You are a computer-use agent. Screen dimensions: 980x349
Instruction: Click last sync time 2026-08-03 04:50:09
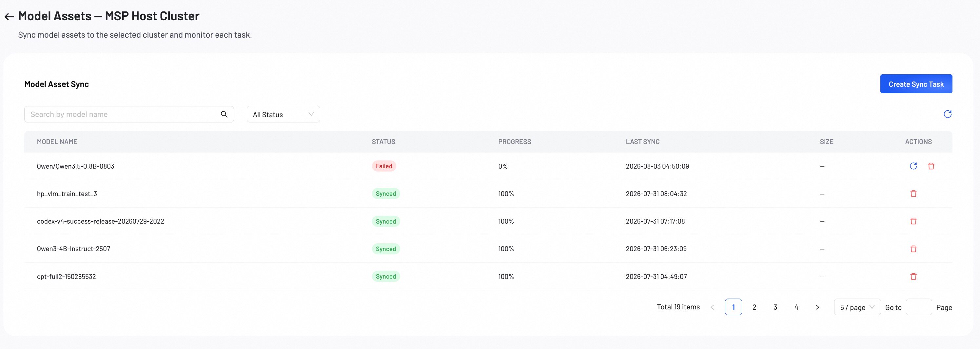tap(657, 166)
